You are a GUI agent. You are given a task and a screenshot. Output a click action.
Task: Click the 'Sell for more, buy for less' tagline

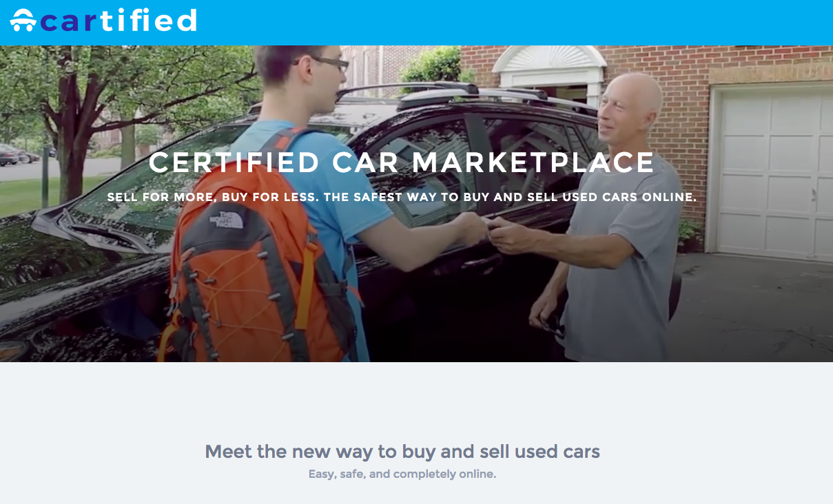pyautogui.click(x=402, y=198)
